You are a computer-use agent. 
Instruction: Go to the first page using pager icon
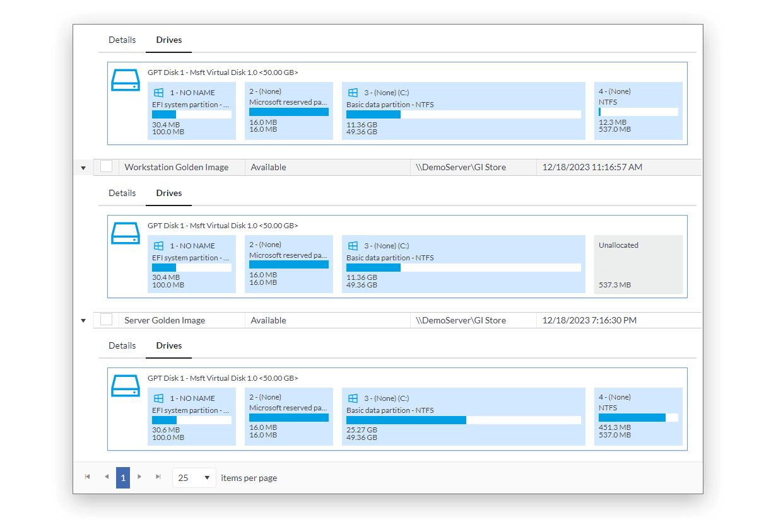tap(88, 477)
